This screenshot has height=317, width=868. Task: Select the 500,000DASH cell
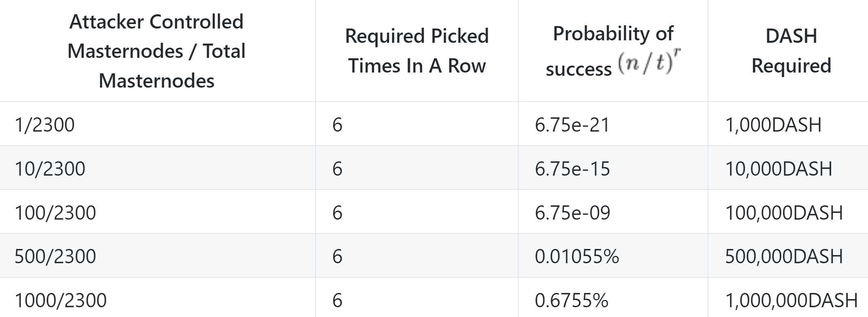click(x=784, y=256)
